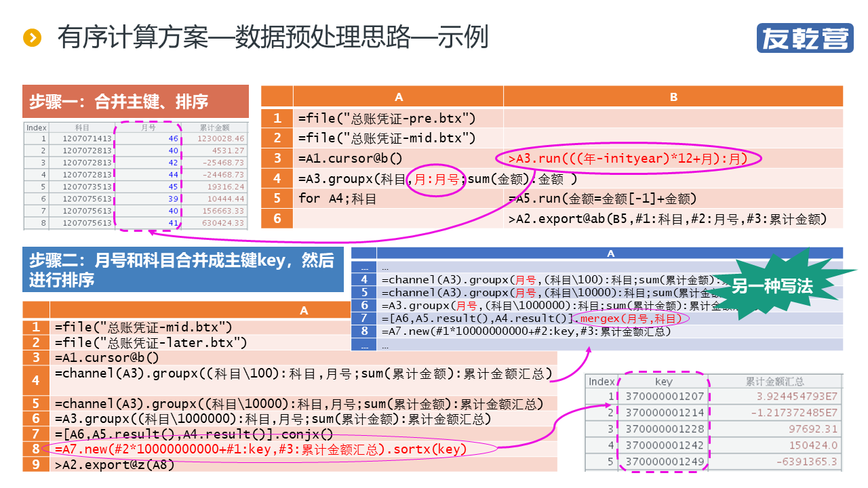Select the cell =A5.run(金额=金额[-1]+金额)
This screenshot has width=868, height=488.
pyautogui.click(x=673, y=199)
